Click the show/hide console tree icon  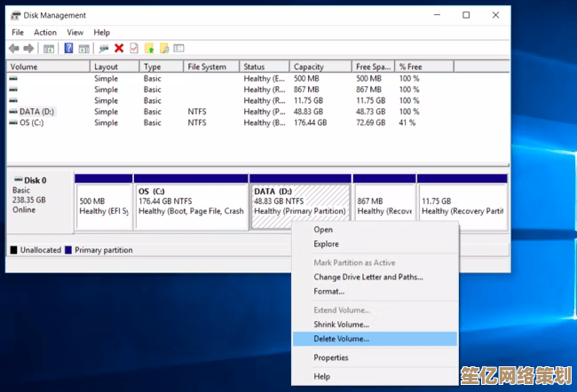tap(49, 49)
